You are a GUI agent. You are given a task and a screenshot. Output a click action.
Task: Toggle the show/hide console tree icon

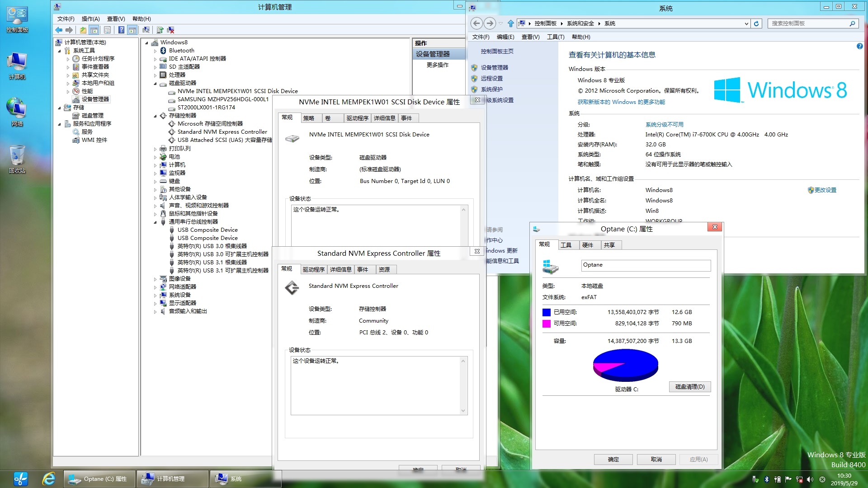click(94, 30)
